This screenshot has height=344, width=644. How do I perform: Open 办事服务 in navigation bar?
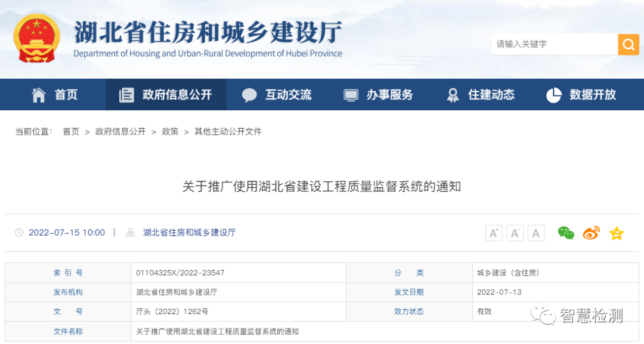tap(379, 95)
